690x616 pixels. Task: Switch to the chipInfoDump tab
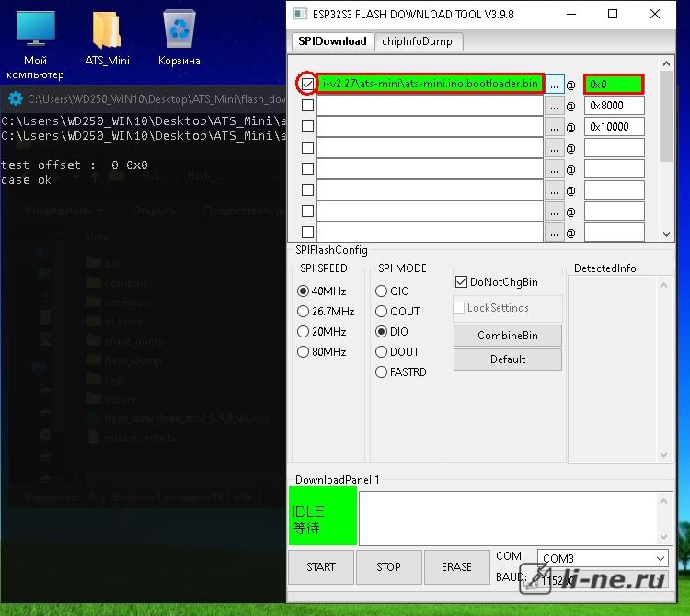[418, 41]
